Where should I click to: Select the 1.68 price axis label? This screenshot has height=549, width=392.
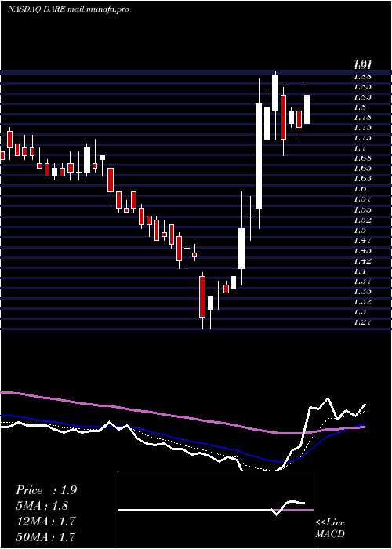[x=362, y=158]
